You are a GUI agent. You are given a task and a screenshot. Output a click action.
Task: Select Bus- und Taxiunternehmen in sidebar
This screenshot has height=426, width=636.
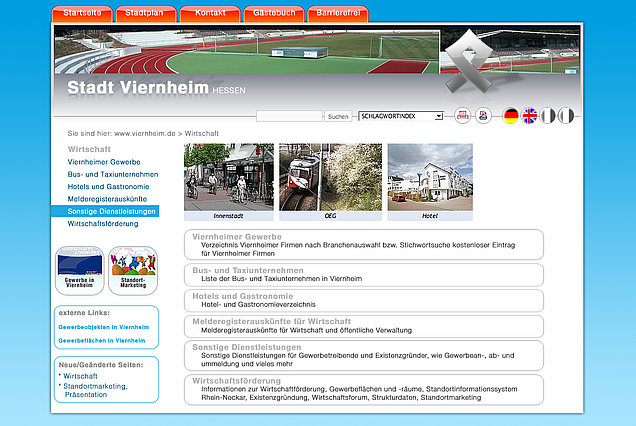click(x=113, y=174)
